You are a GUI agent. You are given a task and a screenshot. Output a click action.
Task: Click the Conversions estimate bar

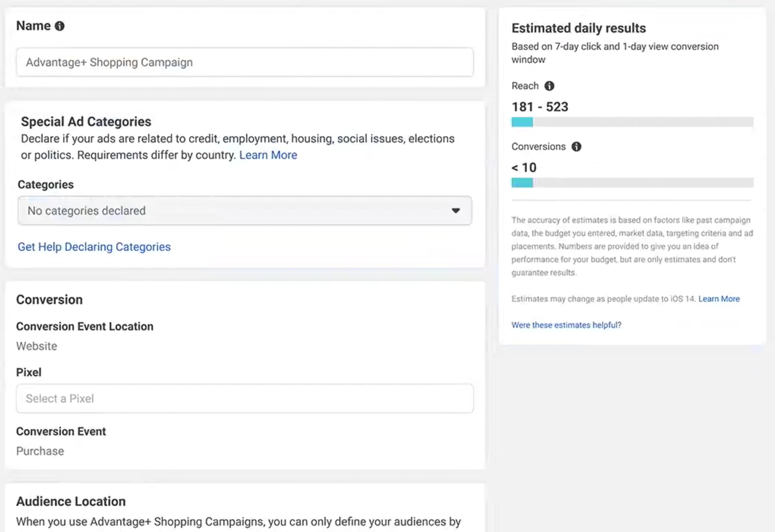click(x=632, y=183)
